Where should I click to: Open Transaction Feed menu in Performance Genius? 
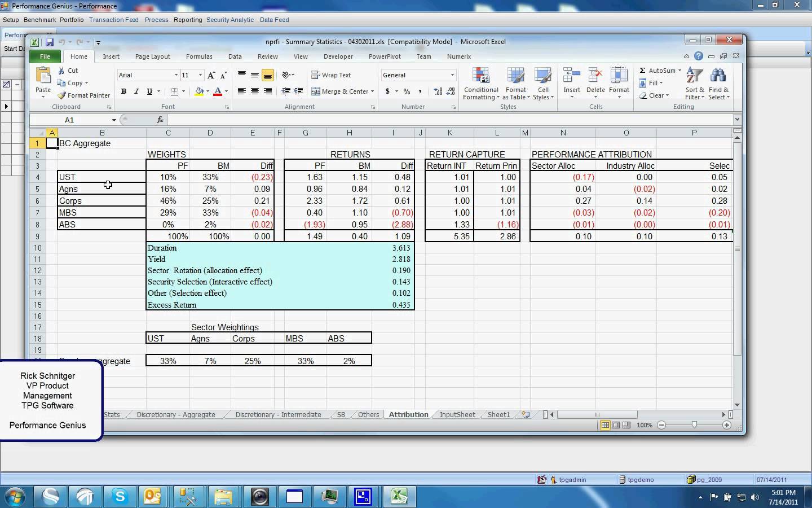(113, 20)
